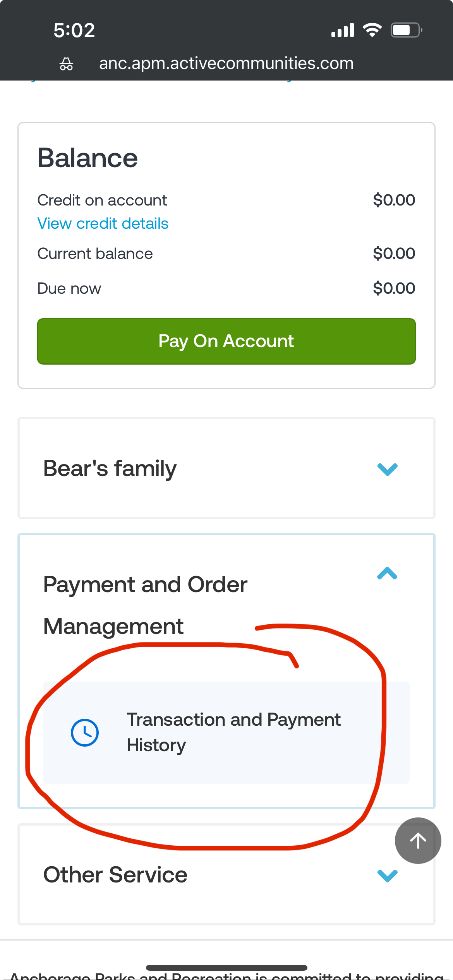This screenshot has width=453, height=980.
Task: Tap the Due now $0.00 amount
Action: coord(394,288)
